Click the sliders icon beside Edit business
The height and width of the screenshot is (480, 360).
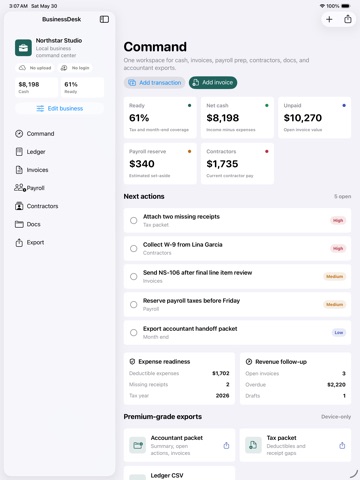(40, 109)
